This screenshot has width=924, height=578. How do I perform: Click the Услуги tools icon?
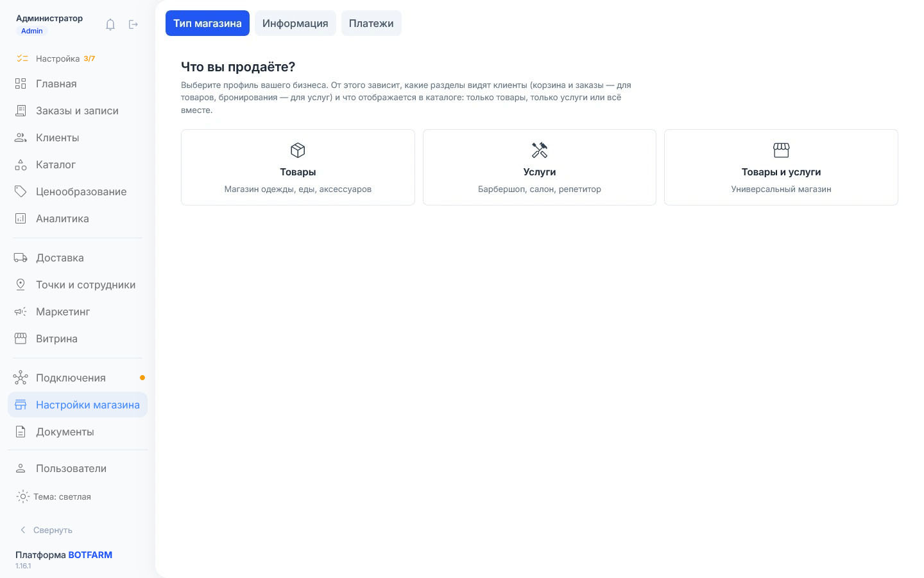tap(540, 150)
